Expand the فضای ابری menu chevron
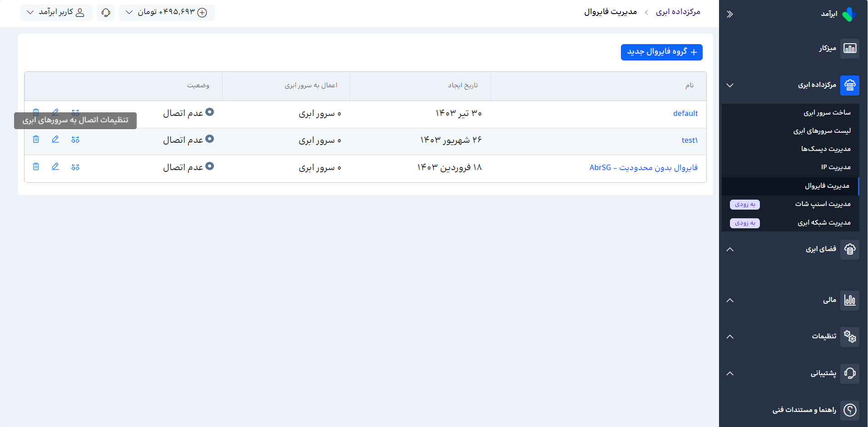Viewport: 868px width, 427px height. pos(730,249)
